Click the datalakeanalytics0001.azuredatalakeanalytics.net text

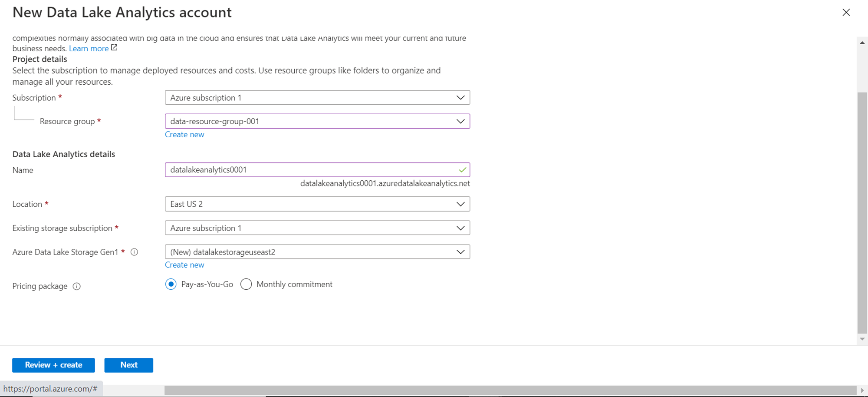[x=385, y=184]
